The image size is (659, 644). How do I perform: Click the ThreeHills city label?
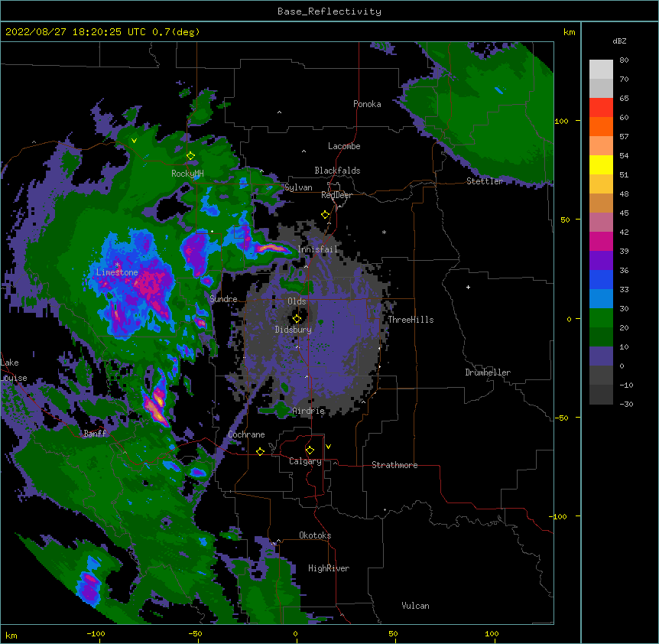[x=411, y=320]
